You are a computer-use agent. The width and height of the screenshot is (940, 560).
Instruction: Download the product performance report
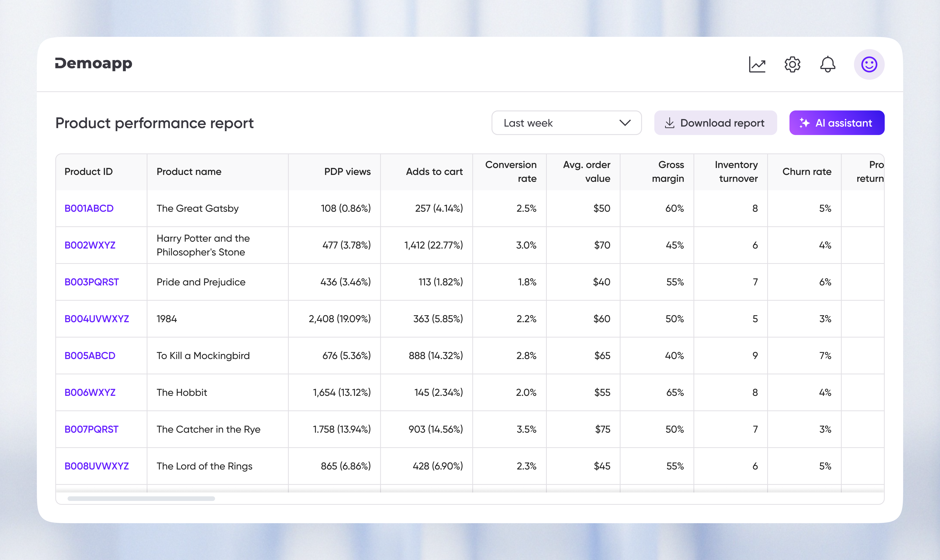(715, 123)
